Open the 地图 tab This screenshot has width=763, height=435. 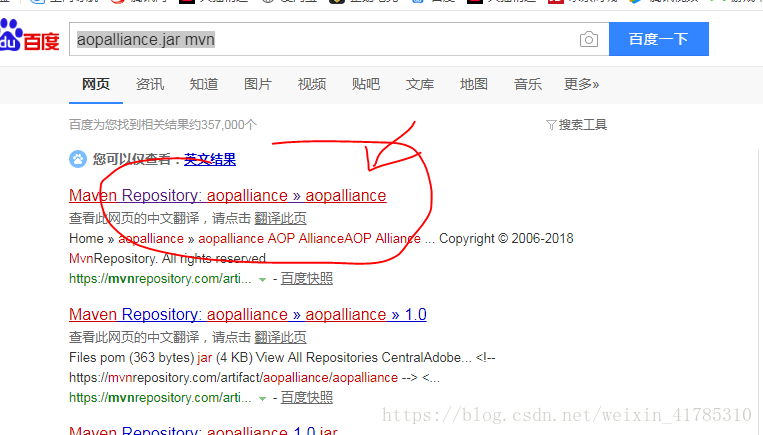pos(474,84)
